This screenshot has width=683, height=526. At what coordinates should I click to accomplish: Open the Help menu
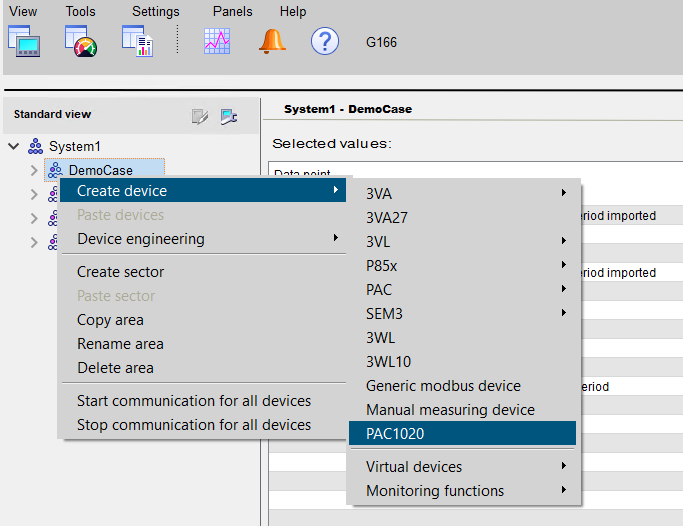click(x=293, y=11)
